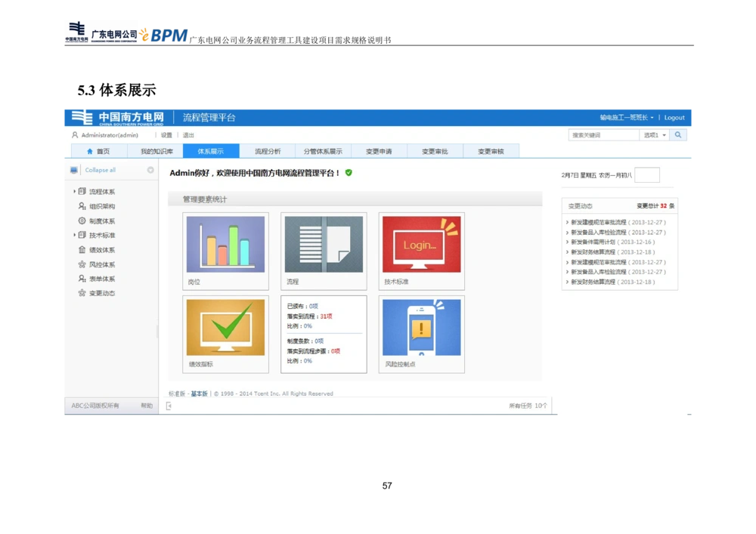This screenshot has width=756, height=534.
Task: Click the search magnifier icon
Action: (x=677, y=134)
